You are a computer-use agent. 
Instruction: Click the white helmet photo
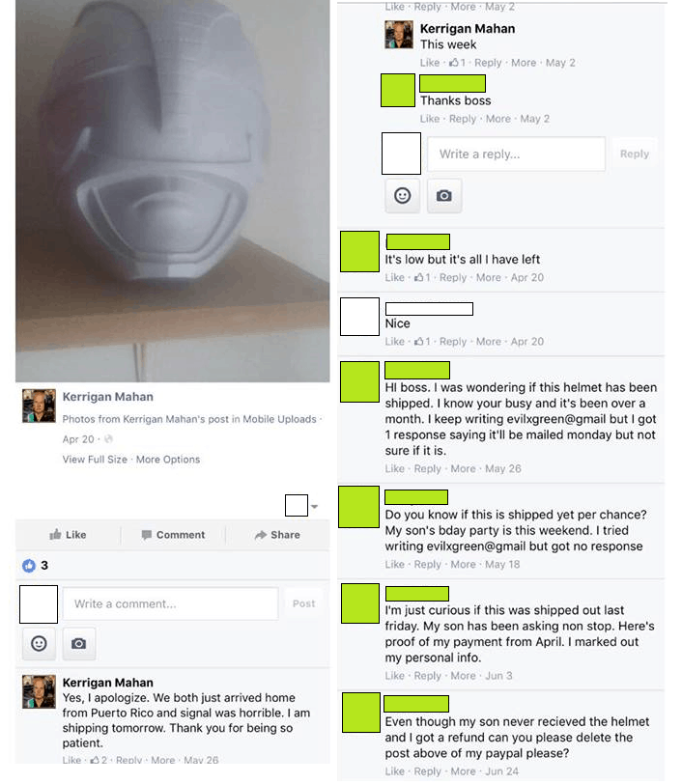point(172,191)
